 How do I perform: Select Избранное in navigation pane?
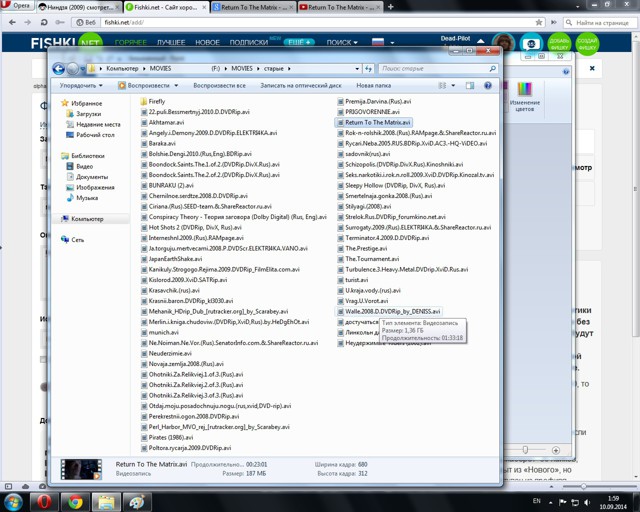click(81, 103)
